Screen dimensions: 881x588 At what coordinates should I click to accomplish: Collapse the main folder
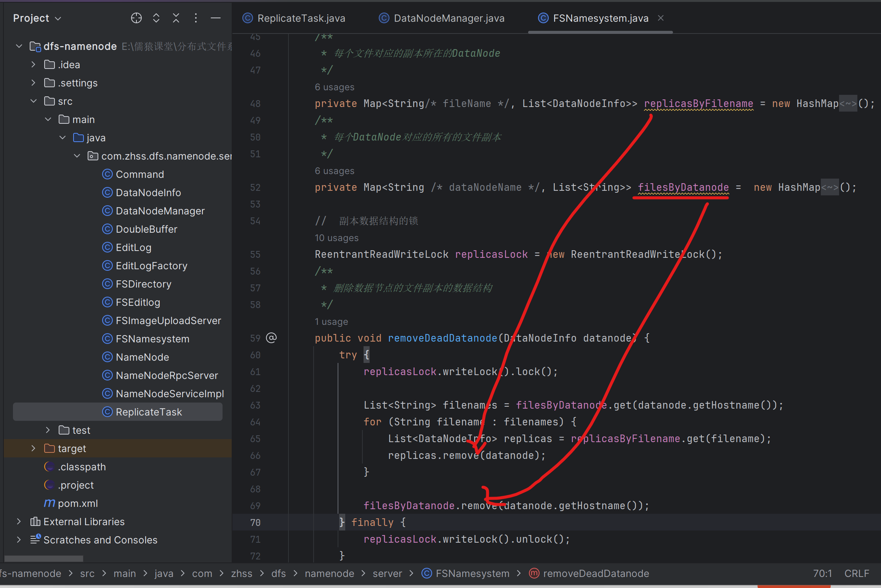[x=48, y=119]
